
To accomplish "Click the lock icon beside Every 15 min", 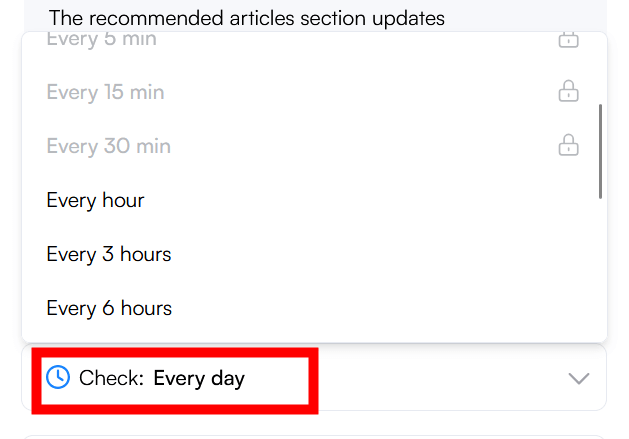I will coord(568,93).
